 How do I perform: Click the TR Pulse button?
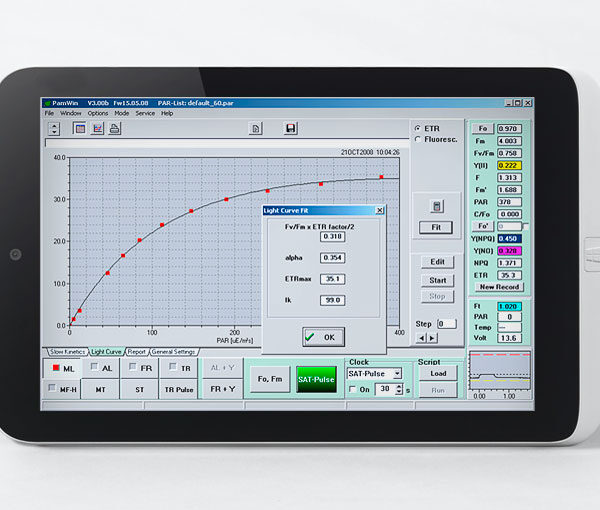(x=179, y=389)
